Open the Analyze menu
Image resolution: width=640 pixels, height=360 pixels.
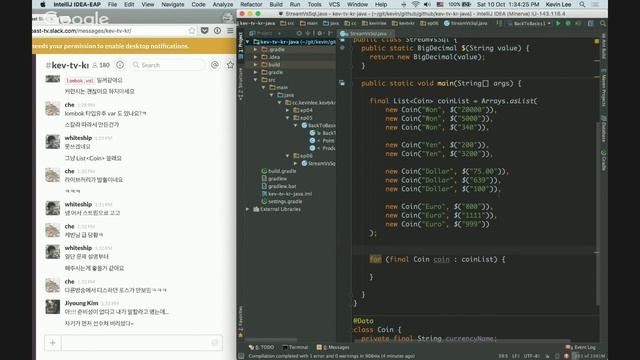pos(223,4)
